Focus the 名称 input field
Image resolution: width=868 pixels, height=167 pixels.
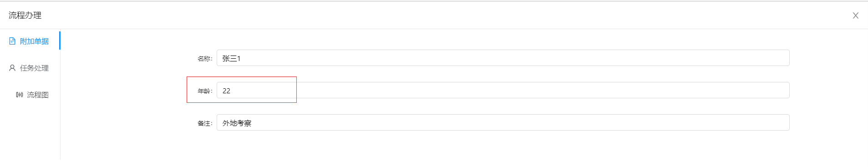tap(503, 58)
